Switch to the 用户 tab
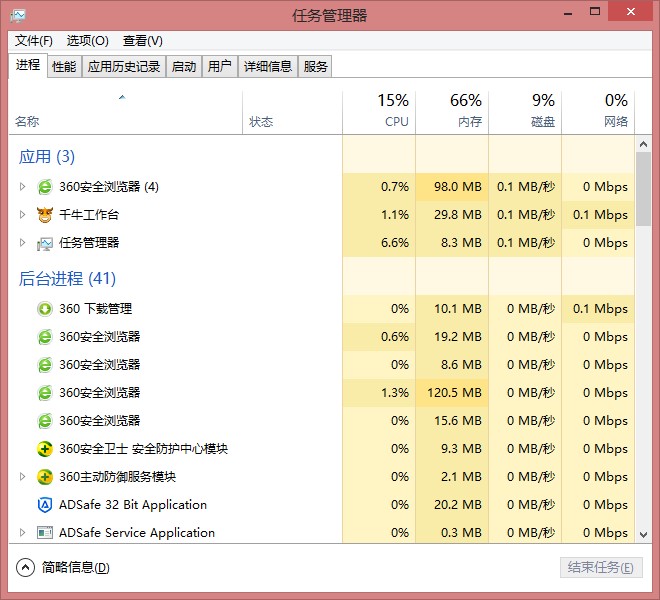 click(220, 67)
